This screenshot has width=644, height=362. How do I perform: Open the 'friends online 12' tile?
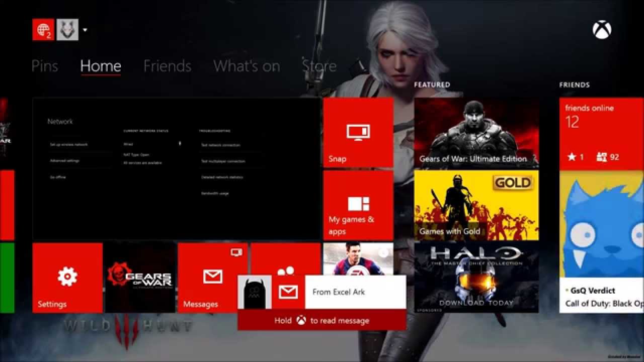[602, 133]
